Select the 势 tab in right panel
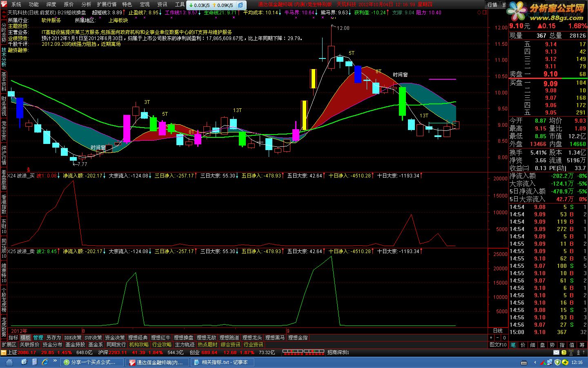The width and height of the screenshot is (588, 368). pos(552,345)
